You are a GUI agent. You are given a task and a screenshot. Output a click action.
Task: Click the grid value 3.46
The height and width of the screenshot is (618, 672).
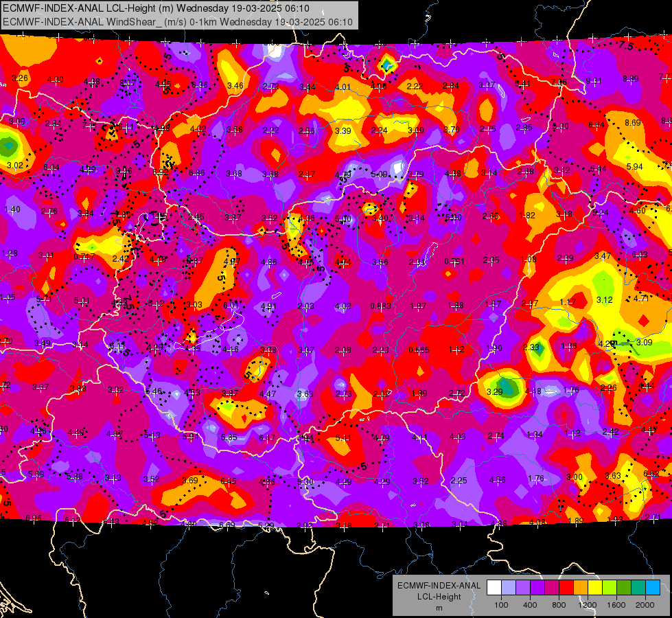click(235, 86)
